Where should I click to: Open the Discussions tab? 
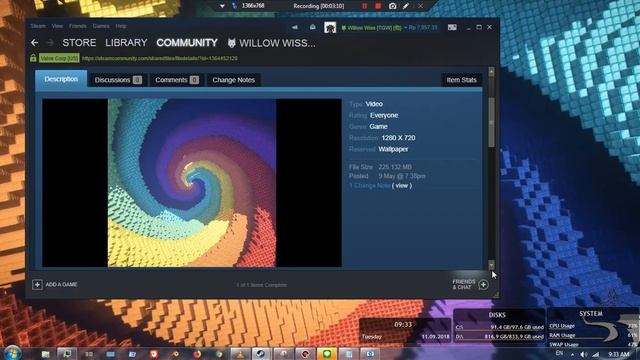(x=118, y=80)
